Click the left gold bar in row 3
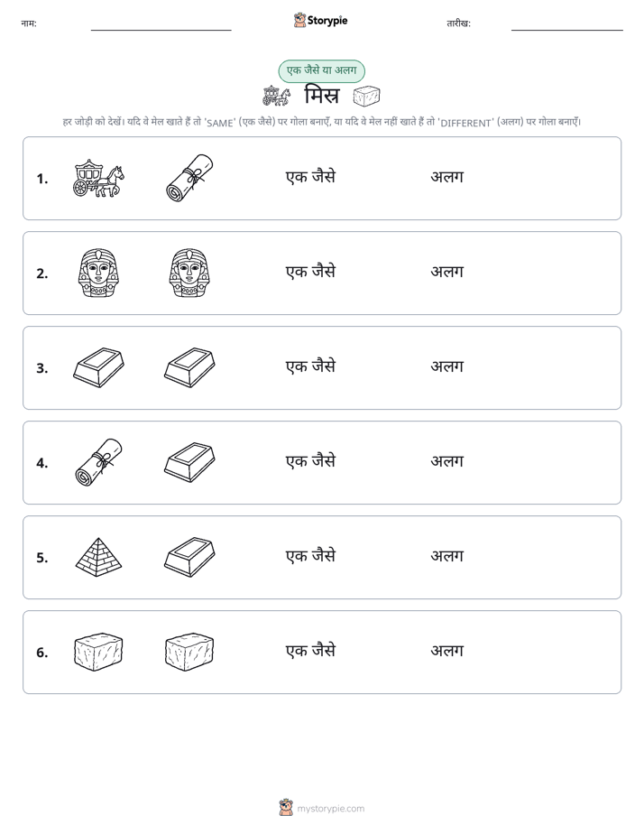 pos(98,368)
